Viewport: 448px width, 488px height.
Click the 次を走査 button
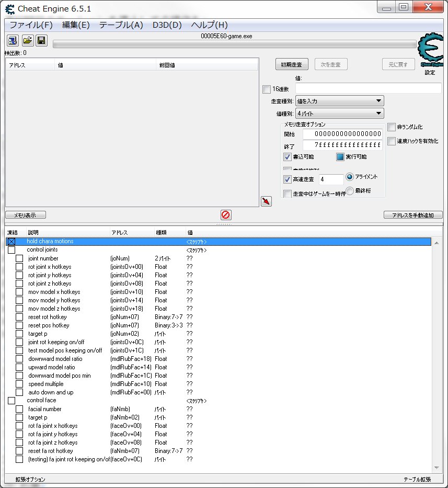point(331,64)
